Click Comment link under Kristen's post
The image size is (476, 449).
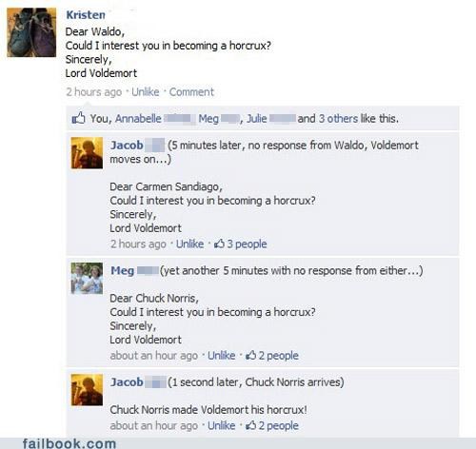tap(191, 92)
